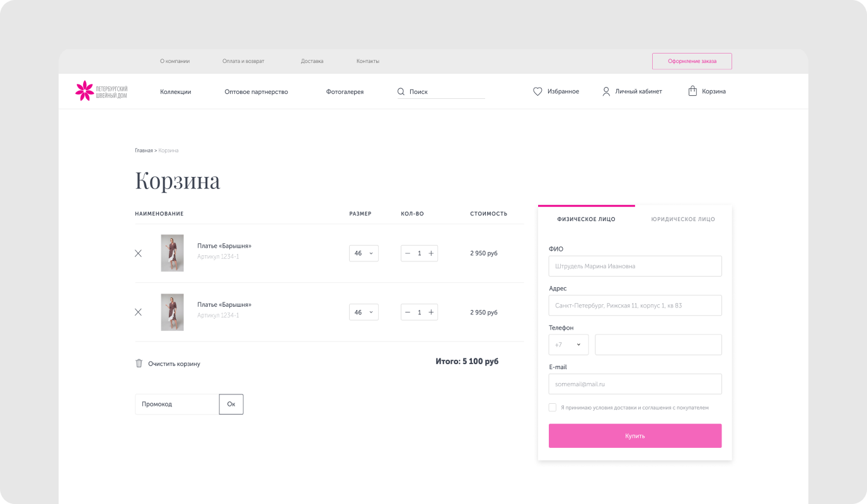The width and height of the screenshot is (867, 504).
Task: Open size 46 dropdown in second row
Action: tap(364, 312)
